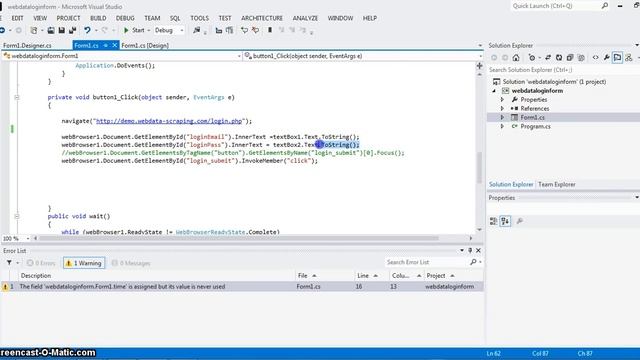The width and height of the screenshot is (640, 360).
Task: Open the webdataloginform.Form1 class dropdown
Action: (122, 56)
